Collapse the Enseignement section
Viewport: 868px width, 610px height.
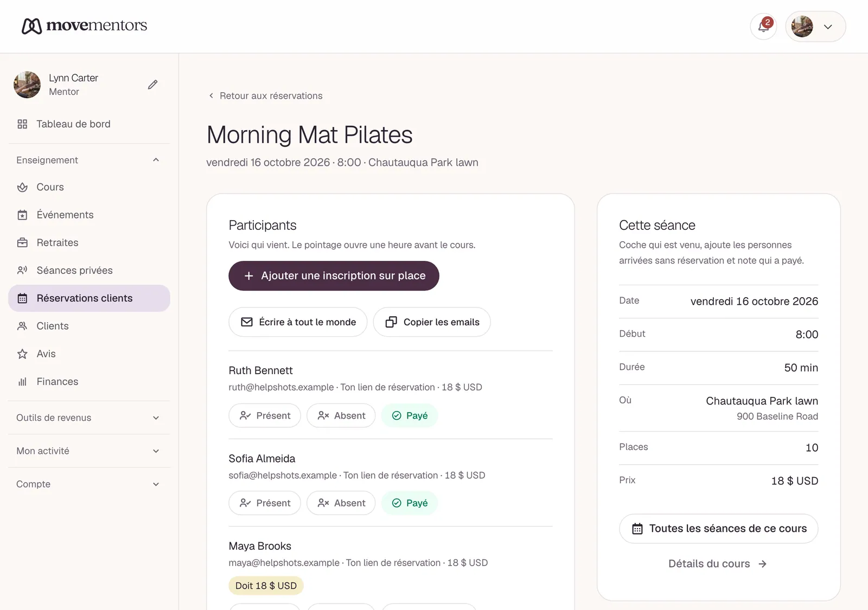tap(89, 160)
